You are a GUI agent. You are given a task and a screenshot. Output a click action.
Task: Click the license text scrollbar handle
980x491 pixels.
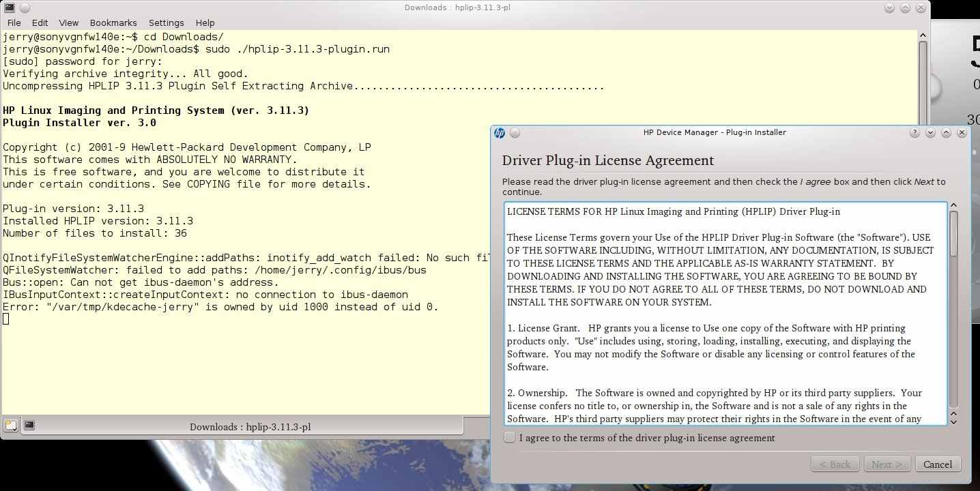click(x=954, y=232)
